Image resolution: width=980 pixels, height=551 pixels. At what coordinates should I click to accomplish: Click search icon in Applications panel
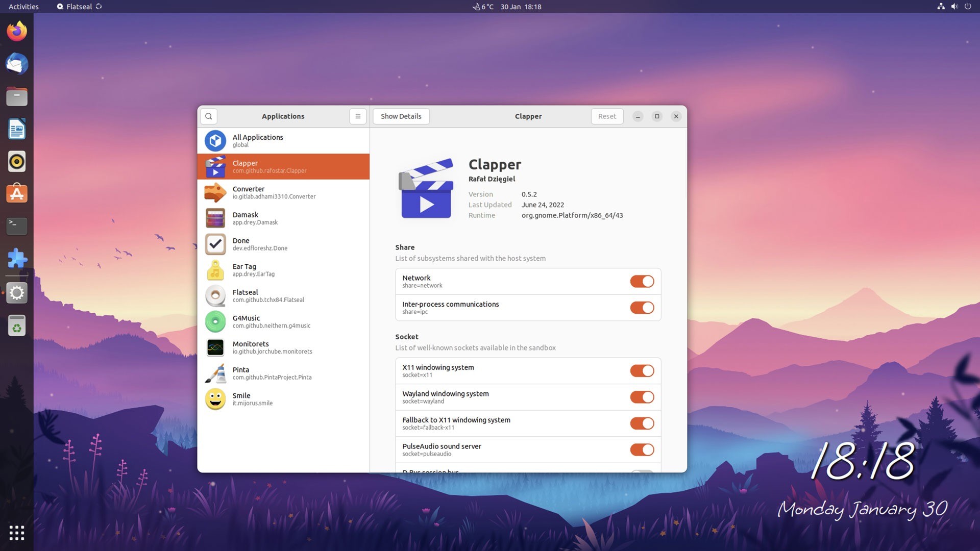(x=208, y=116)
